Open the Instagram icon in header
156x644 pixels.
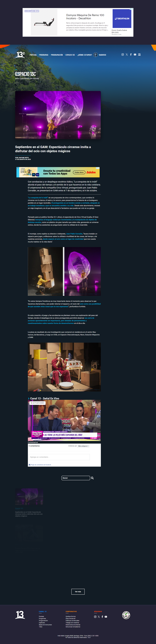point(123,55)
